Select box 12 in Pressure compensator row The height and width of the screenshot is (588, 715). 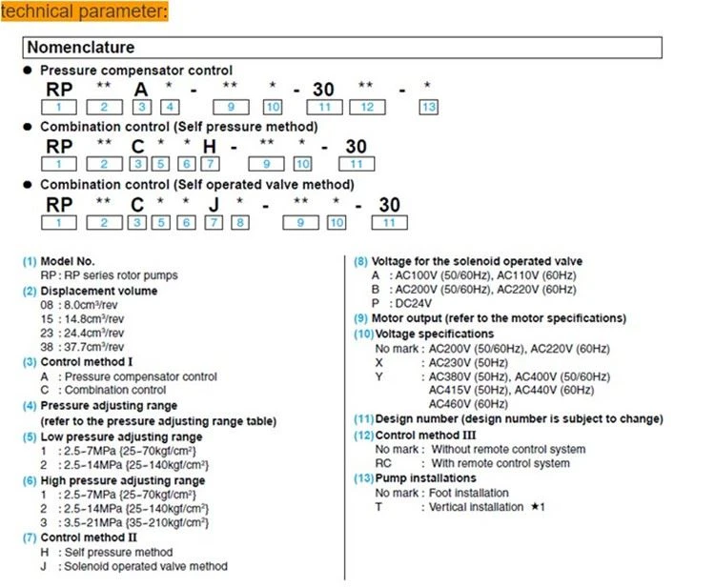(x=368, y=107)
